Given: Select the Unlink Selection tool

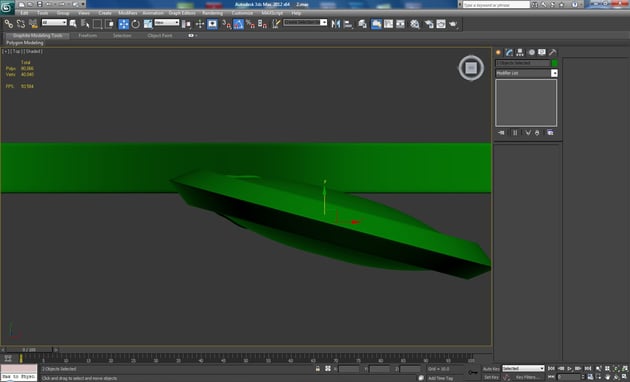Looking at the screenshot, I should tap(21, 24).
